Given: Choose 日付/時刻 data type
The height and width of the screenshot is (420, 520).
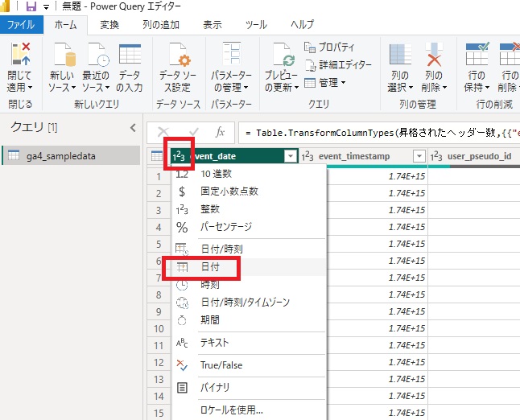Looking at the screenshot, I should (249, 249).
